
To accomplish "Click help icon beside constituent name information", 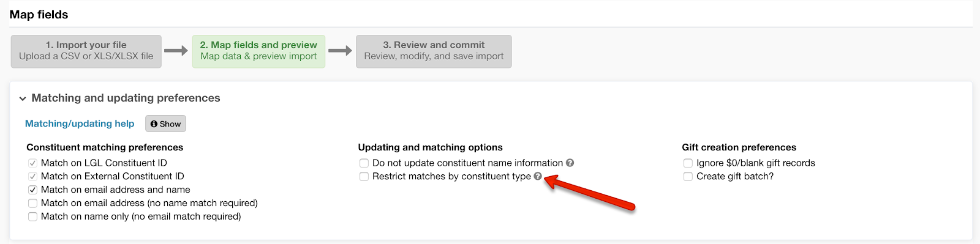I will click(570, 163).
